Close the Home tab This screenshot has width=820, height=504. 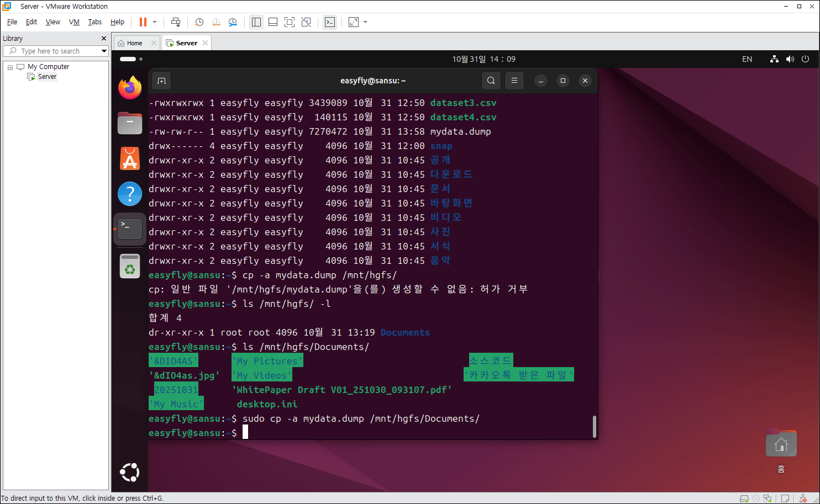pos(154,43)
